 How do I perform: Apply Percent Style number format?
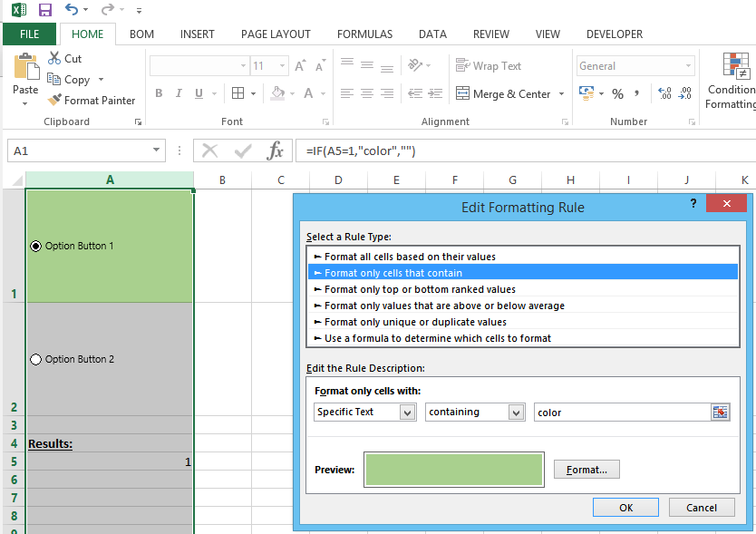[x=617, y=93]
